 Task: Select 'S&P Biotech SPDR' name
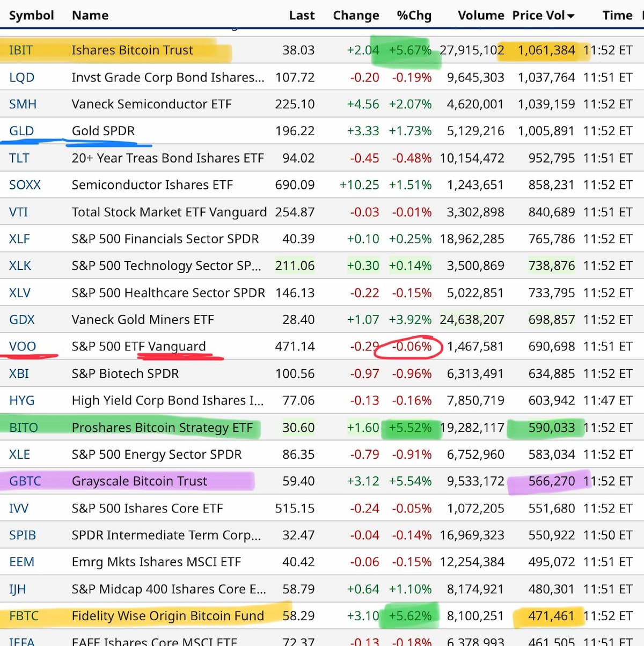(125, 373)
